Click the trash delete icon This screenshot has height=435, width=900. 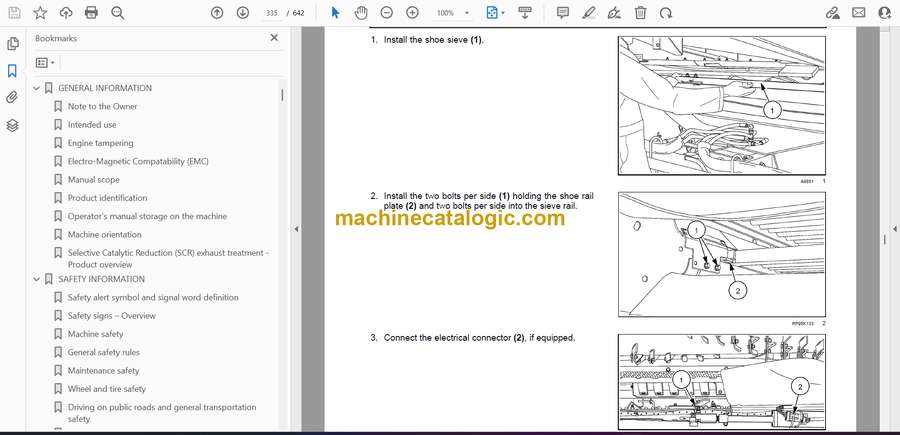pos(641,13)
